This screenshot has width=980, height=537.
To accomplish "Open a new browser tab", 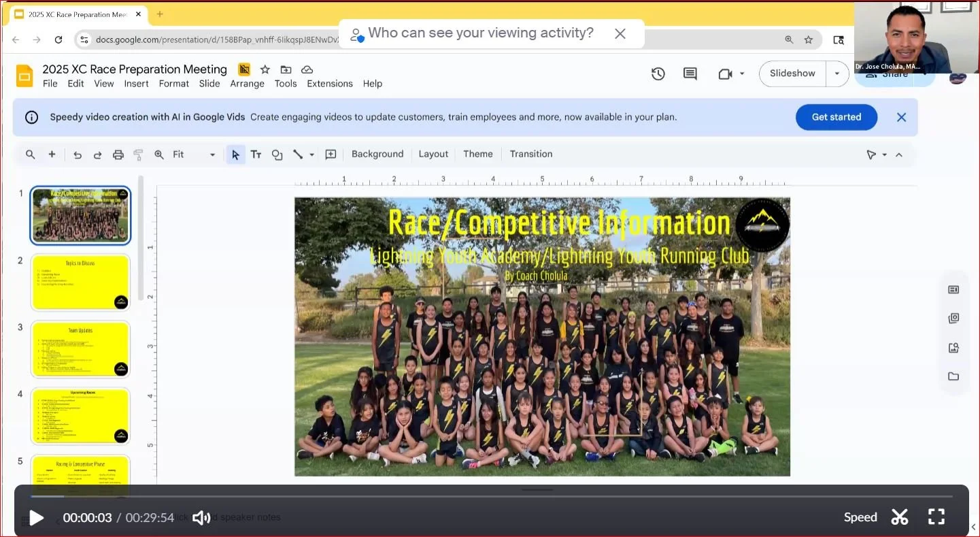I will [x=160, y=14].
